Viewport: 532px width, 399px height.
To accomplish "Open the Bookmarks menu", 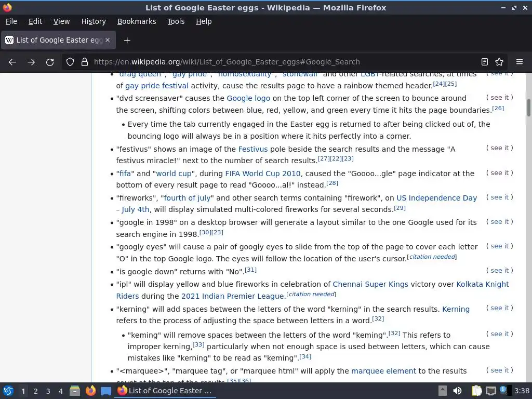I will pyautogui.click(x=137, y=21).
